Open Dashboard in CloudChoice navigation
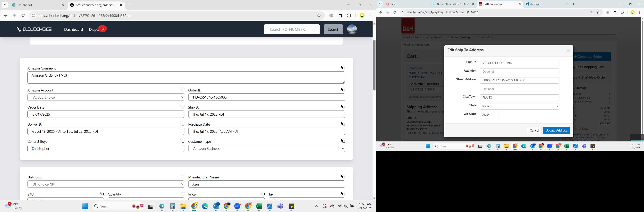Image resolution: width=644 pixels, height=212 pixels. coord(73,29)
